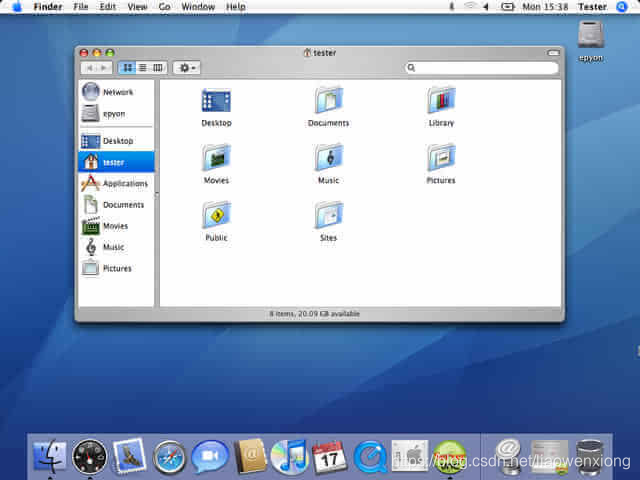Launch Mail from the Dock

tap(129, 456)
